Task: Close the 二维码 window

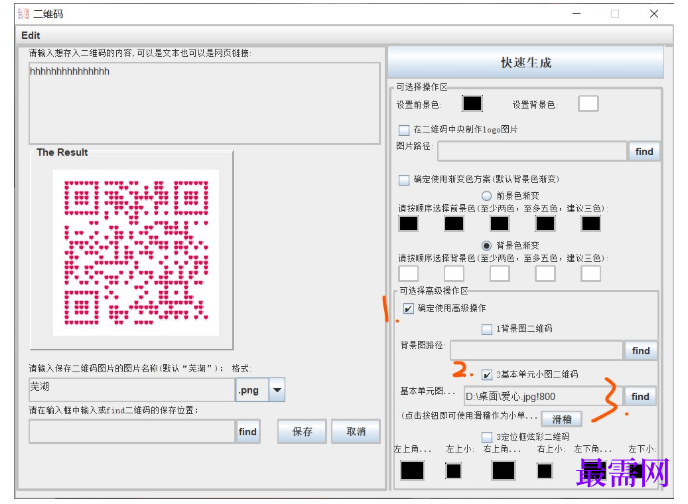Action: [654, 14]
